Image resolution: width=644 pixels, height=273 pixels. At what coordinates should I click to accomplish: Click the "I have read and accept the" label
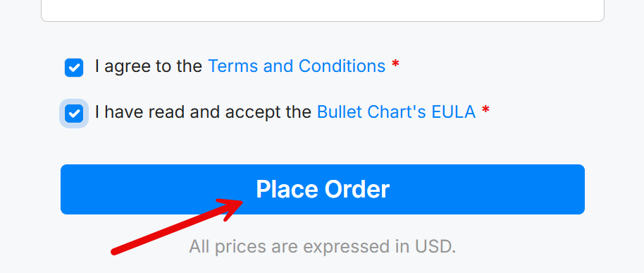point(203,112)
